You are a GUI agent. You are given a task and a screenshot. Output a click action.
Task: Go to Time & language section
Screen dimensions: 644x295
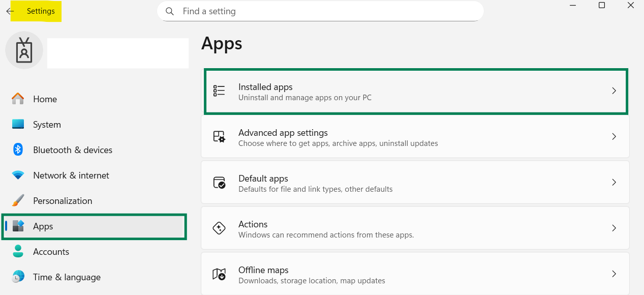tap(67, 277)
